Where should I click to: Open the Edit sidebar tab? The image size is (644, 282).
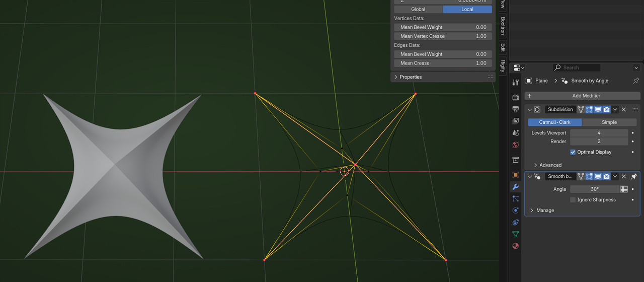pyautogui.click(x=503, y=47)
